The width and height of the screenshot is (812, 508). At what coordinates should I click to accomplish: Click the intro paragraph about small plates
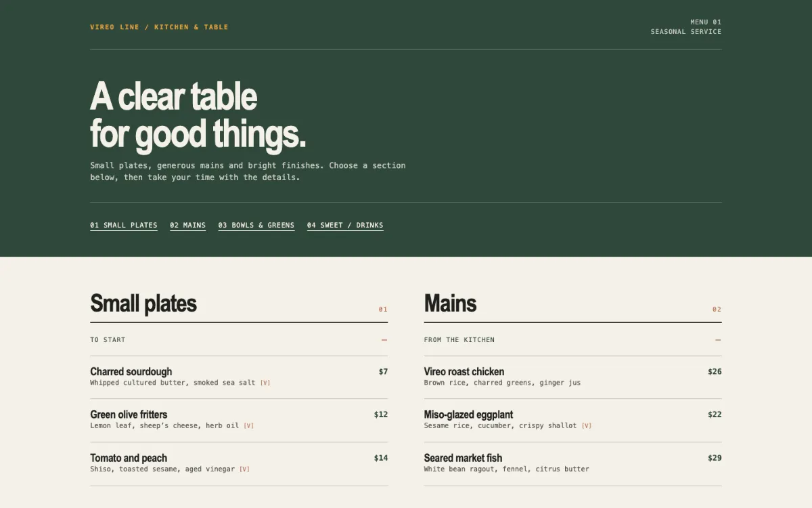click(248, 171)
